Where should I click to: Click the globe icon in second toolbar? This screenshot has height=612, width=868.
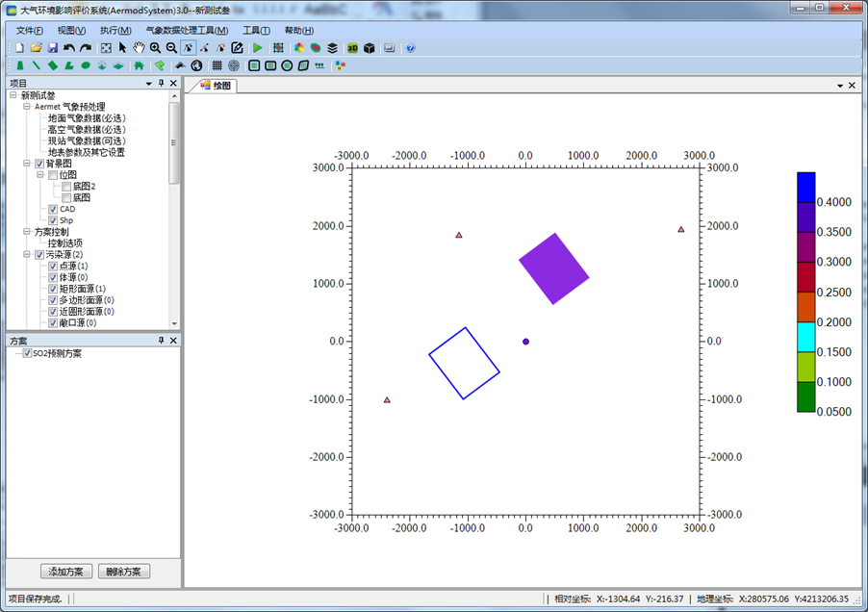click(x=196, y=65)
